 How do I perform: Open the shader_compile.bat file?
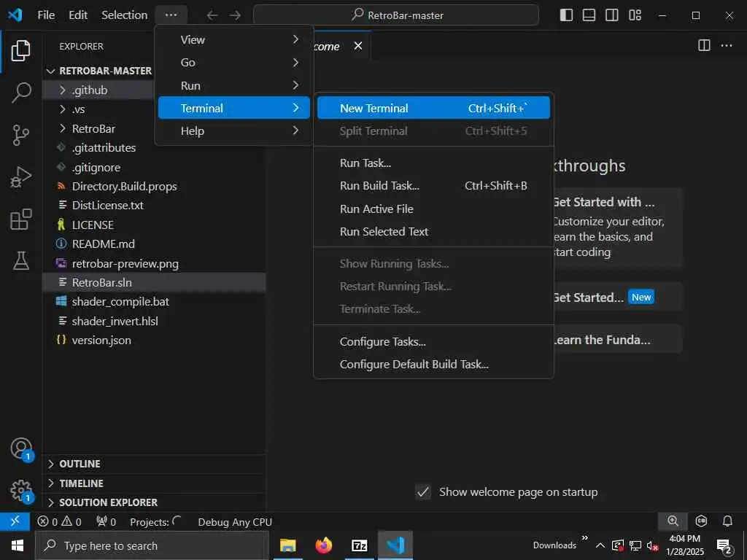[120, 301]
